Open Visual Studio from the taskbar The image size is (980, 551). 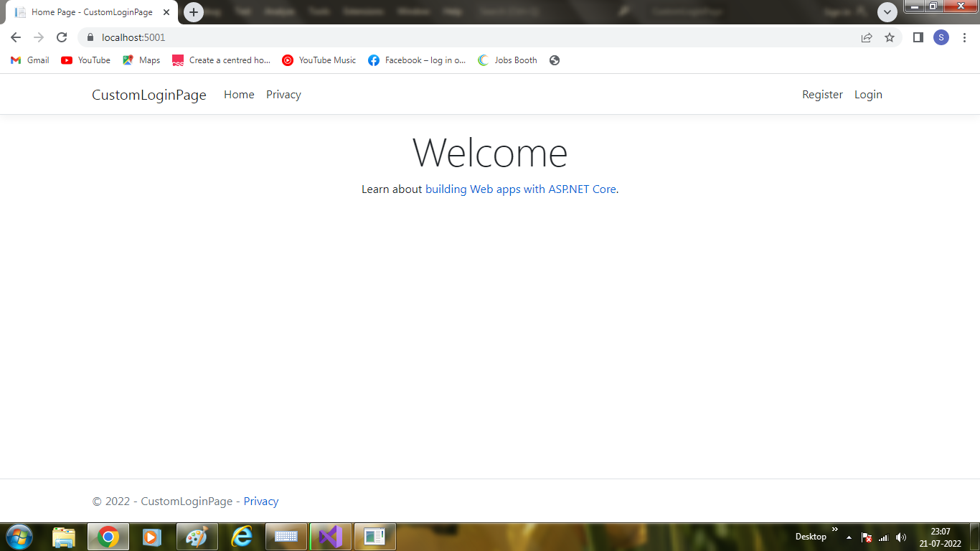pos(331,536)
